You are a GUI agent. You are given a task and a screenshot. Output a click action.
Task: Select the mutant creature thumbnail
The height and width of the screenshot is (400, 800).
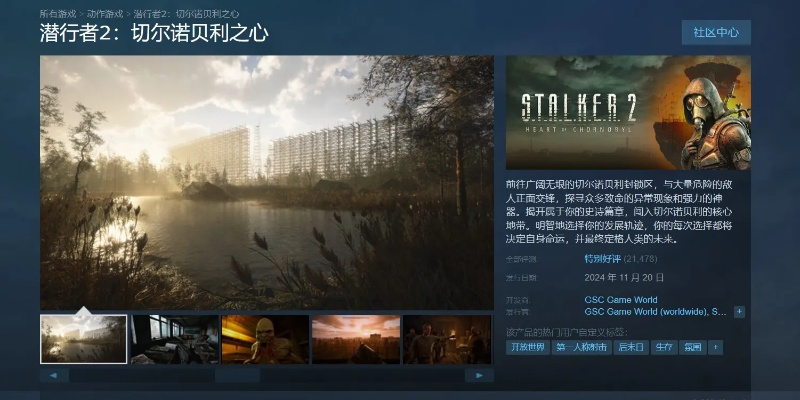click(265, 339)
